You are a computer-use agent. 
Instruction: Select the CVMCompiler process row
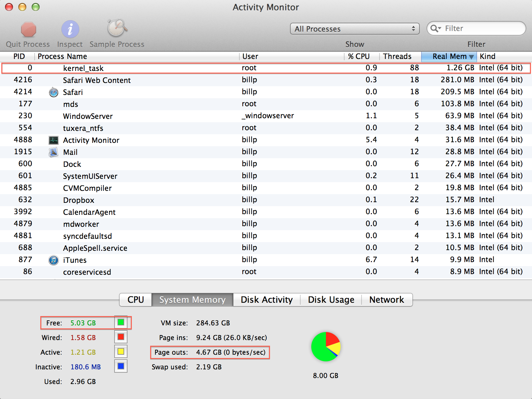[x=266, y=188]
